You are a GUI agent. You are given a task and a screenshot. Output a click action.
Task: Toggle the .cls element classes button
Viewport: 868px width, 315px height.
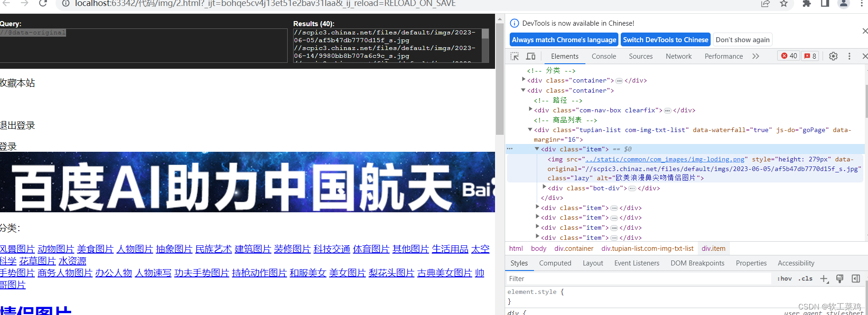[x=805, y=278]
